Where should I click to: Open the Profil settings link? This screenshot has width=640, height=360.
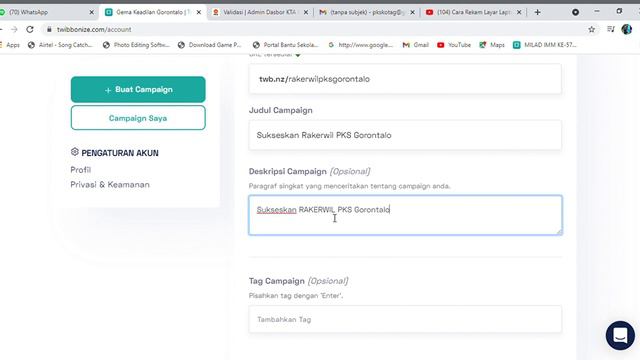(80, 170)
